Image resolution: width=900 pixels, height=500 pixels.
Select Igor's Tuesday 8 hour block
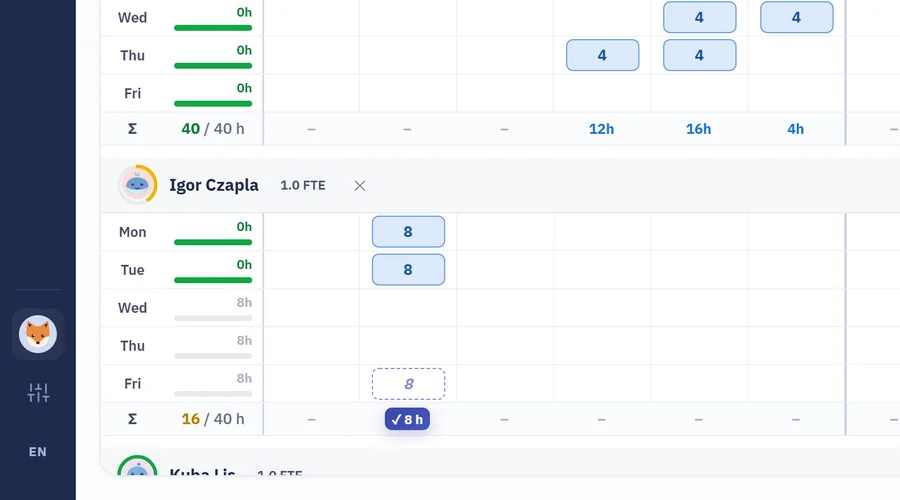point(408,269)
